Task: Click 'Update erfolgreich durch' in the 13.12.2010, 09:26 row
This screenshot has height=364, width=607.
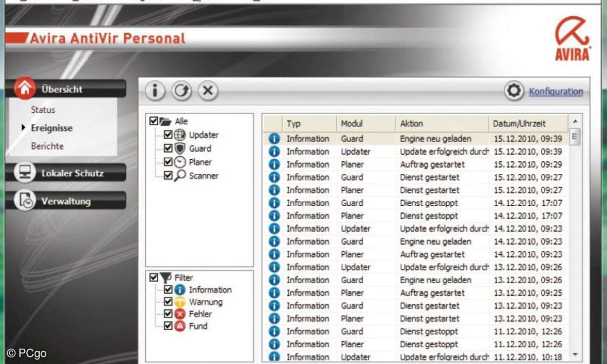Action: 444,267
